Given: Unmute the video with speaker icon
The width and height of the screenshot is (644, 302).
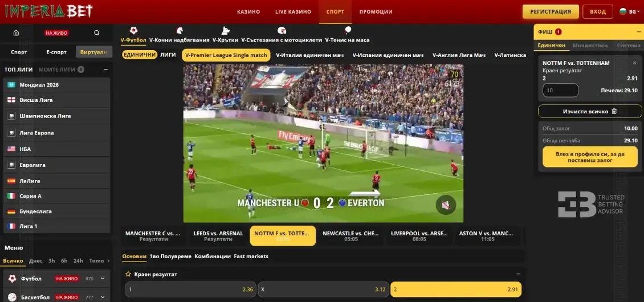Looking at the screenshot, I should (446, 205).
